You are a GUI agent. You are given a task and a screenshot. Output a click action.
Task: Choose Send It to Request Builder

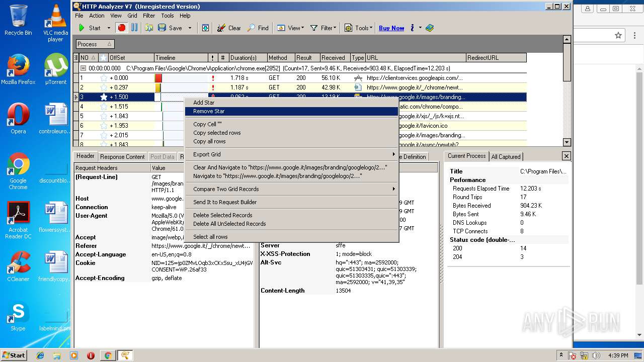(292, 202)
